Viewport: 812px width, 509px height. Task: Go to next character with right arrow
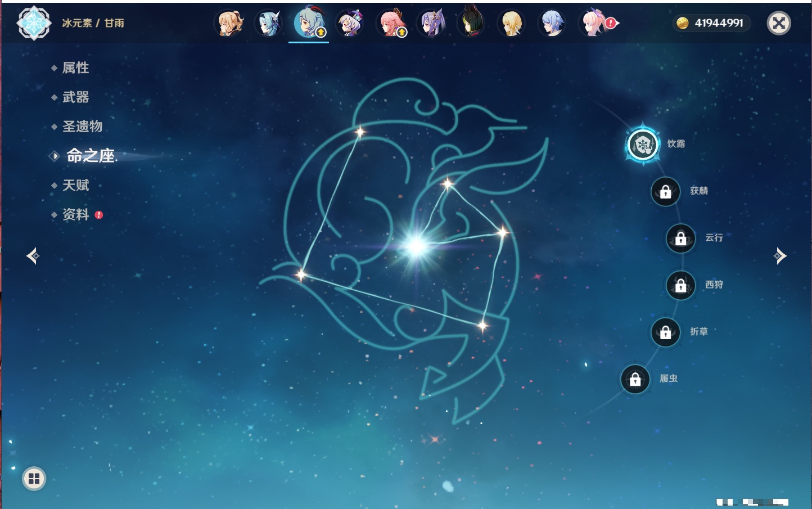[780, 256]
